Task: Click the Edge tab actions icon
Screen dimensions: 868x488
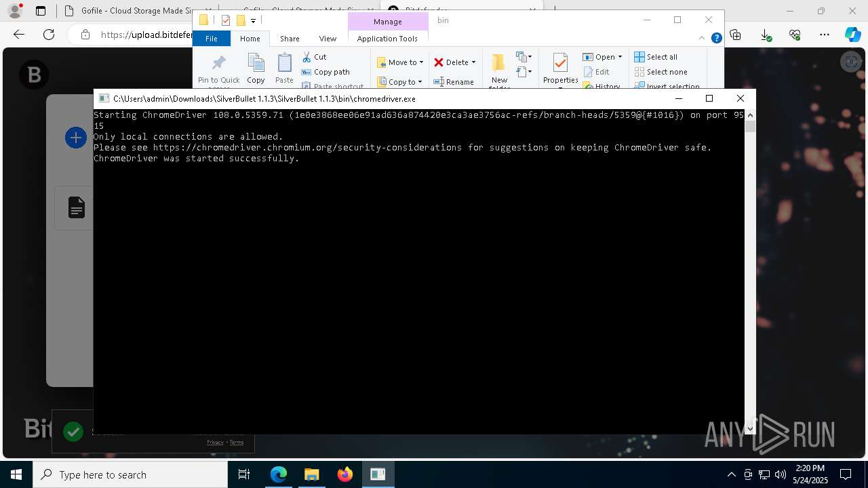Action: pos(41,11)
